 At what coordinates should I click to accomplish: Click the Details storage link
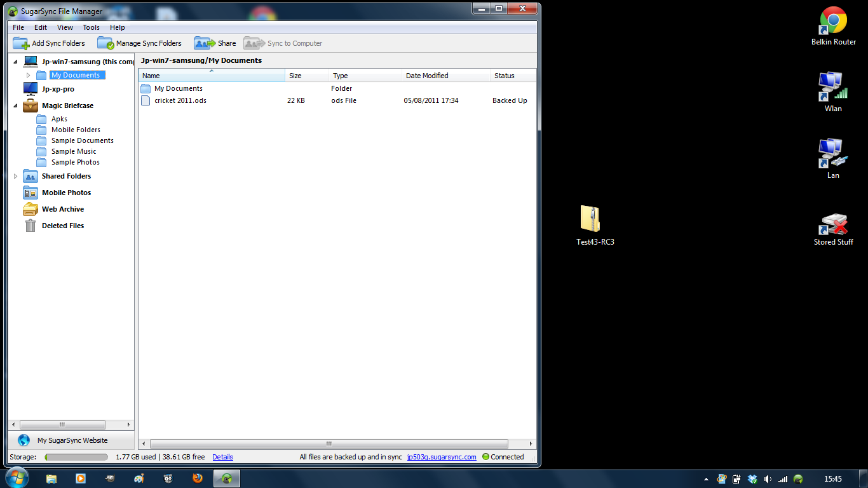click(222, 457)
